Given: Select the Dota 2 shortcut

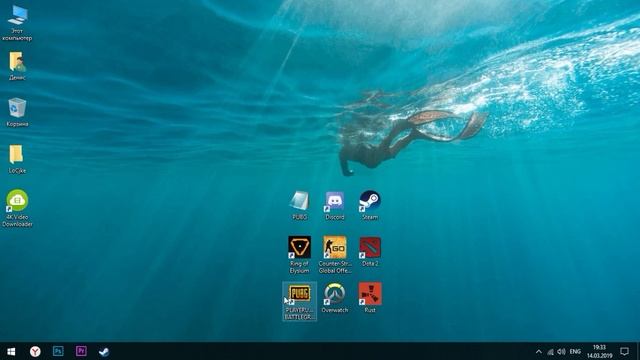Looking at the screenshot, I should (x=370, y=252).
